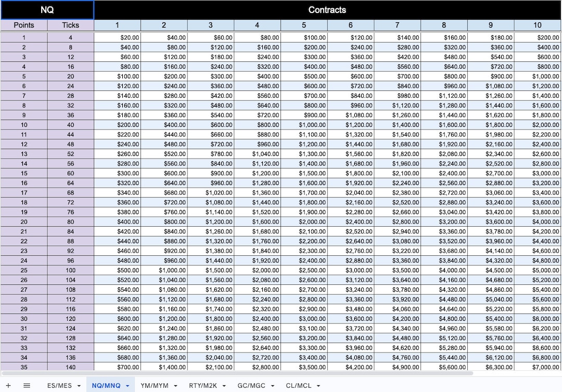Select the NQ header cell
Viewport: 562px width, 392px height.
46,9
